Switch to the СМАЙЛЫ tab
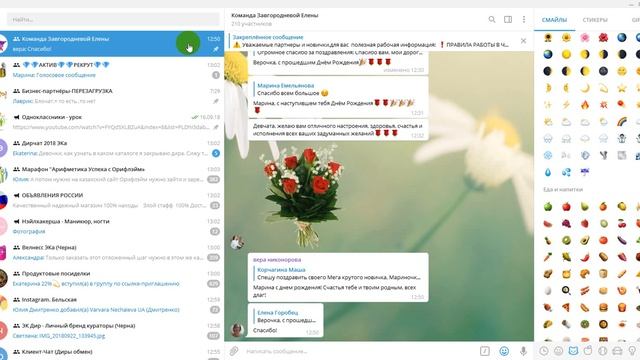This screenshot has width=640, height=360. 554,20
